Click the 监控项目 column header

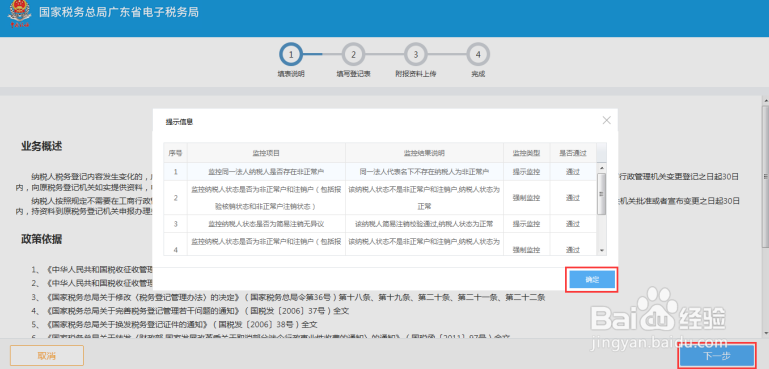tap(266, 153)
